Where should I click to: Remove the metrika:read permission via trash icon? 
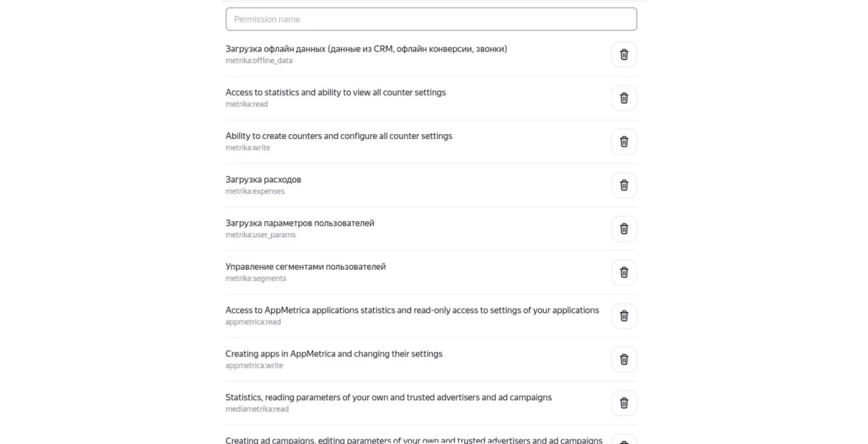(624, 98)
